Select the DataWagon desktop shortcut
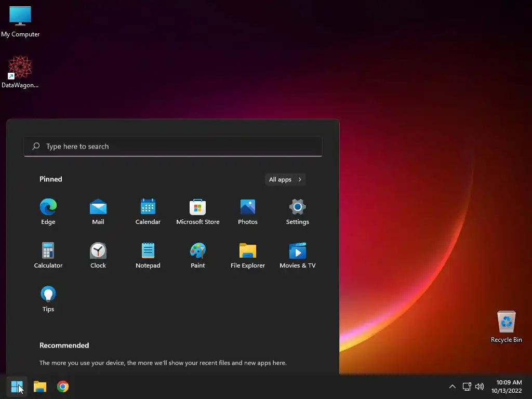The image size is (532, 399). click(20, 72)
